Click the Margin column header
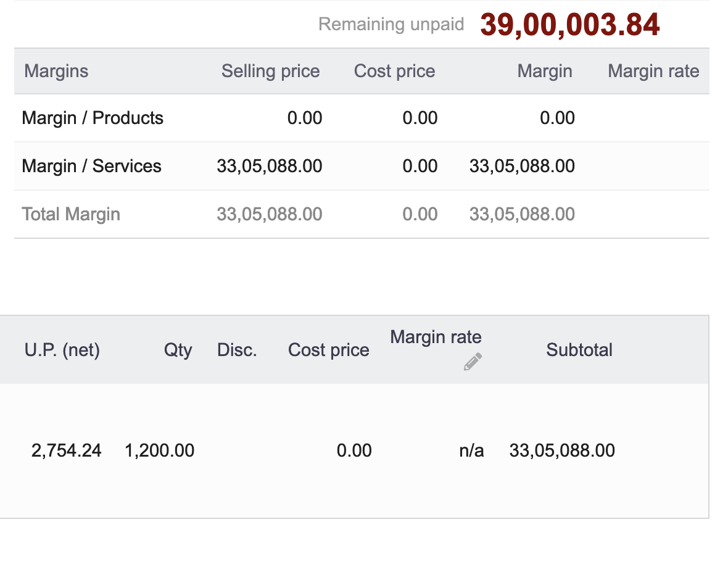The height and width of the screenshot is (564, 728). 545,71
